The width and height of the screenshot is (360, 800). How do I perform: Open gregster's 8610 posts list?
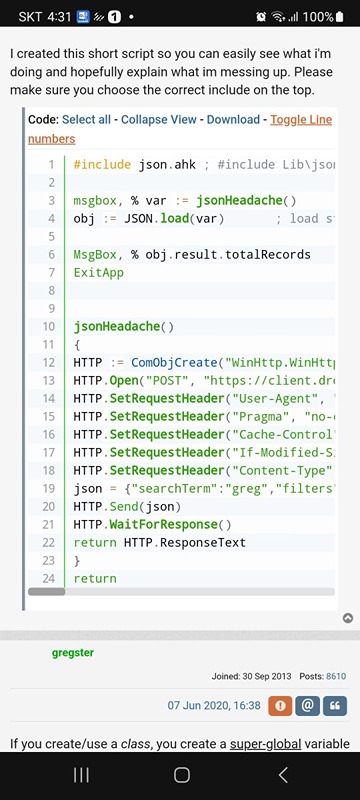pyautogui.click(x=336, y=677)
